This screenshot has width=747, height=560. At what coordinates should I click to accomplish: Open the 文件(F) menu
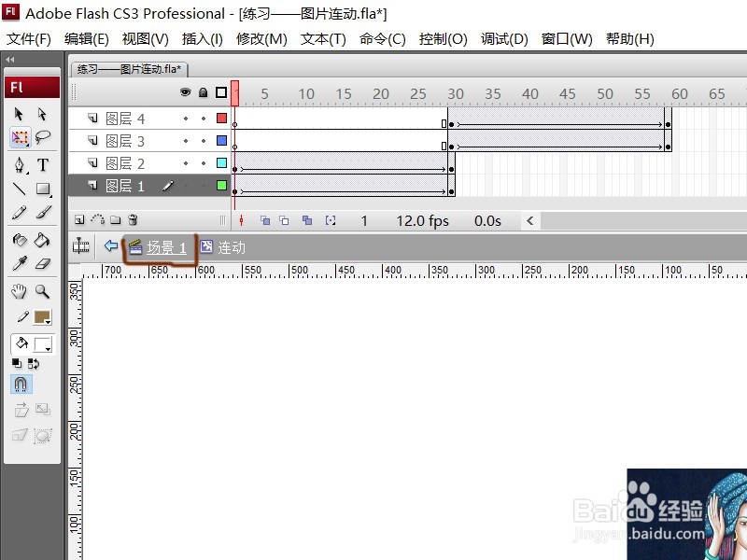tap(29, 39)
